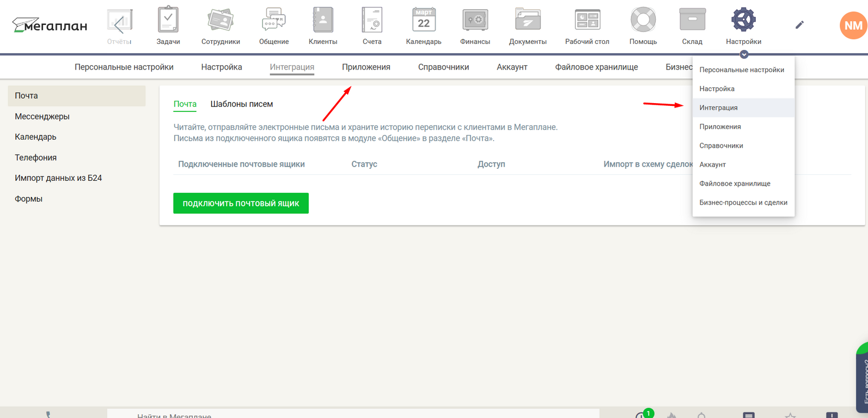This screenshot has width=868, height=418.
Task: Open the Сотрудники module icon
Action: tap(220, 21)
